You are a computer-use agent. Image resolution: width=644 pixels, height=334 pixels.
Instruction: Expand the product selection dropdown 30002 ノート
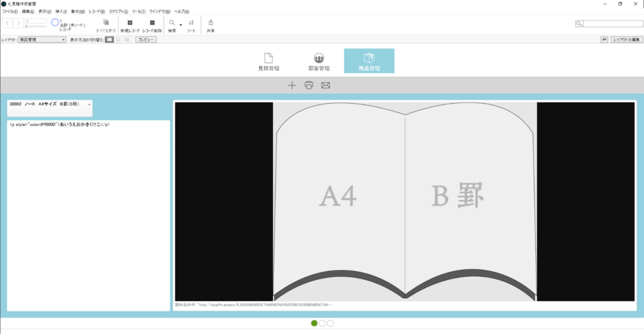coord(89,104)
